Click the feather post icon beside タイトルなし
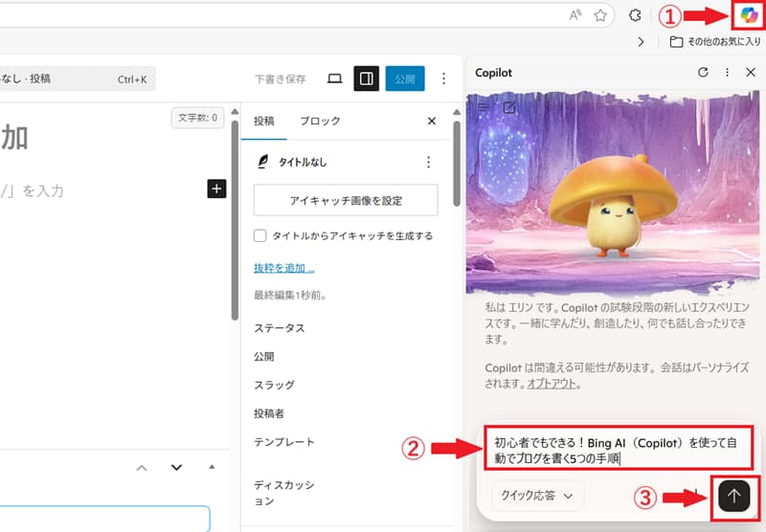The width and height of the screenshot is (766, 532). click(262, 162)
